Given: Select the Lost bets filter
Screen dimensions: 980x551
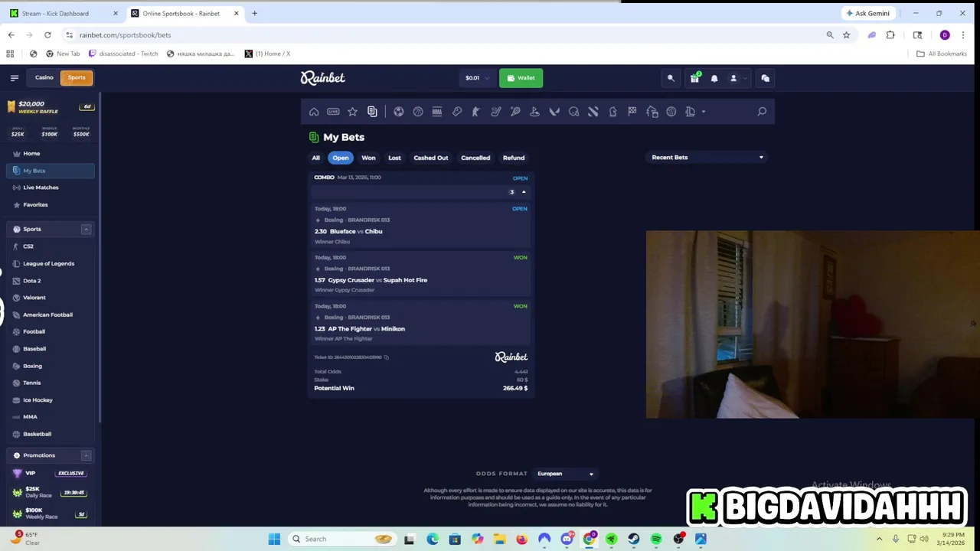Looking at the screenshot, I should 394,158.
